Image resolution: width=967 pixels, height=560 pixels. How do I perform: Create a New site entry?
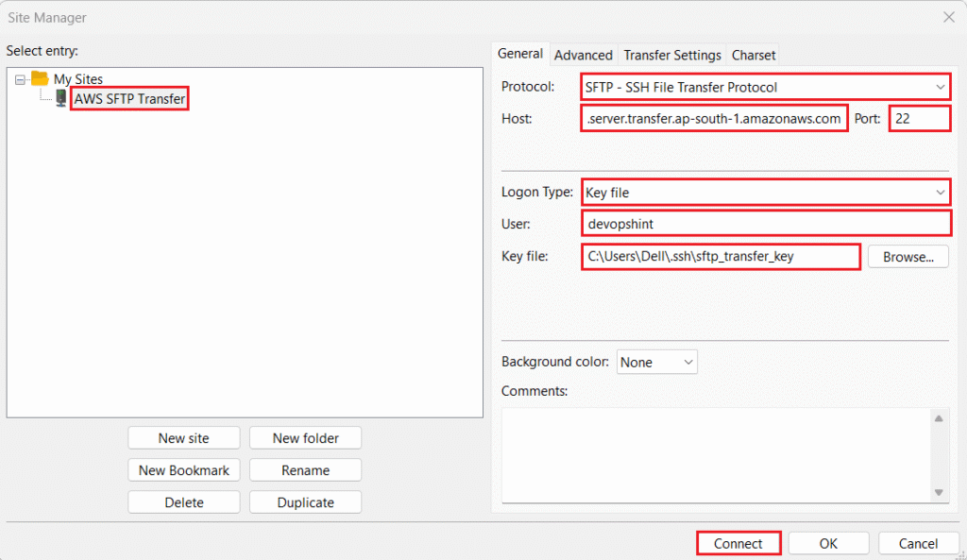tap(183, 437)
